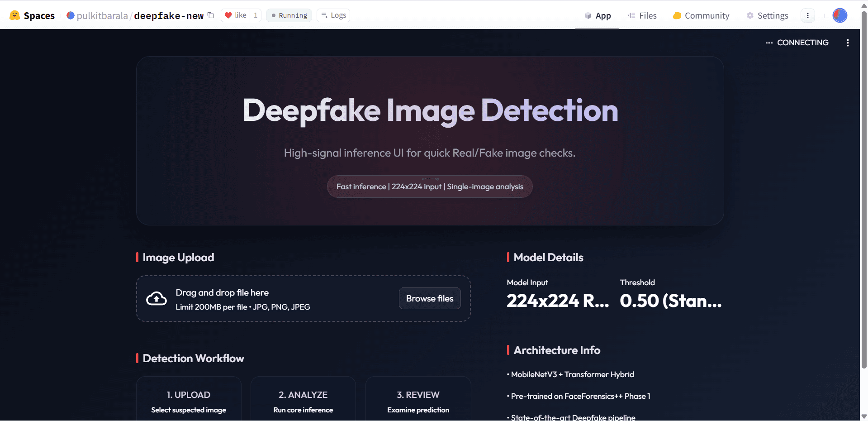This screenshot has height=421, width=868.
Task: Open the app's three-dot menu beside CONNECTING
Action: point(848,43)
